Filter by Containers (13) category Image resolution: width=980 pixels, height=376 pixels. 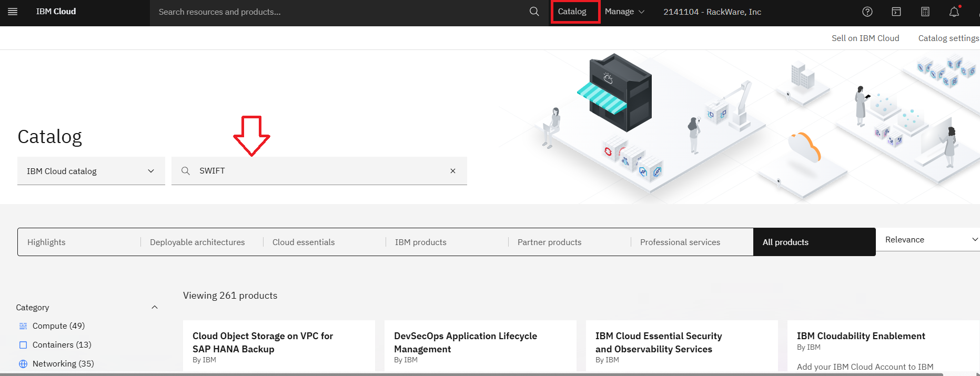(62, 345)
